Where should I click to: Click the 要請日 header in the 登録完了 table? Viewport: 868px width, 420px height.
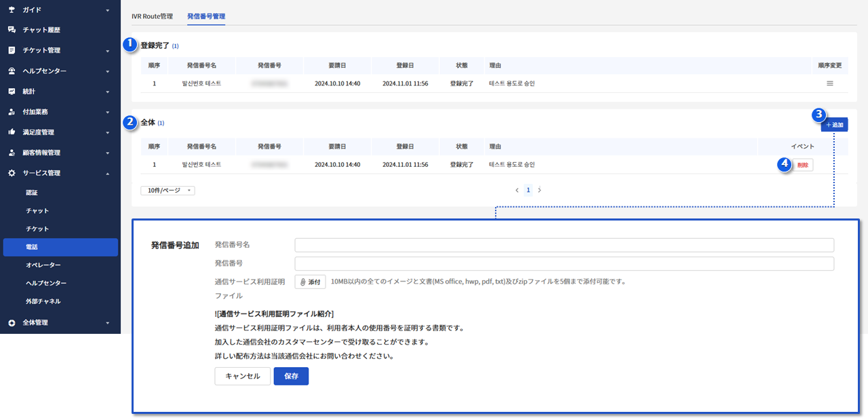coord(338,66)
